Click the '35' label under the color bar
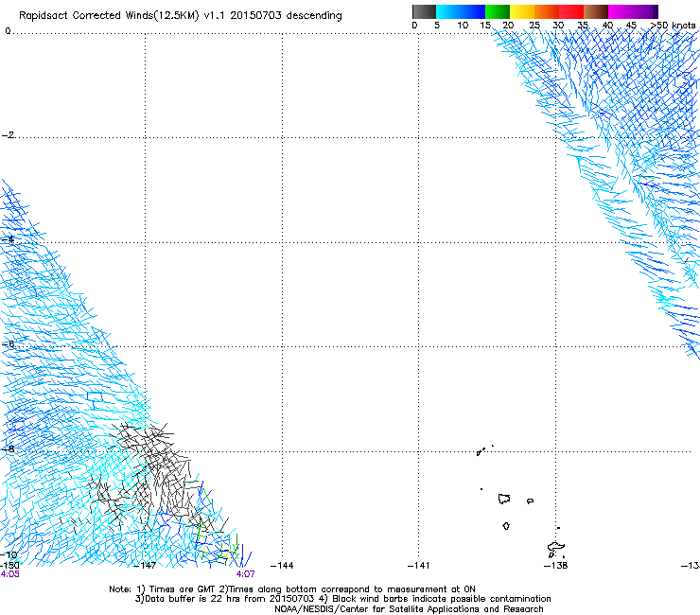 tap(583, 26)
